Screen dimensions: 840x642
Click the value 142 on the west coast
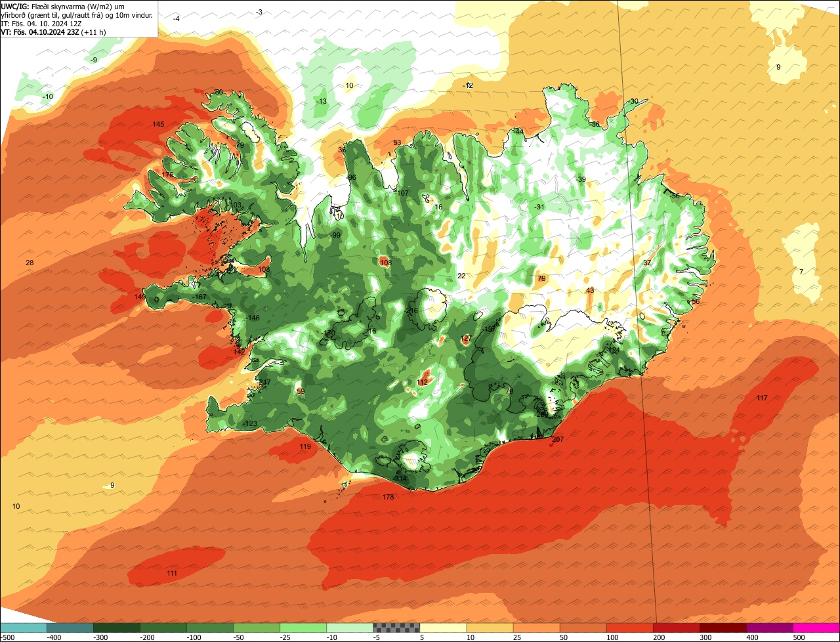coord(239,353)
